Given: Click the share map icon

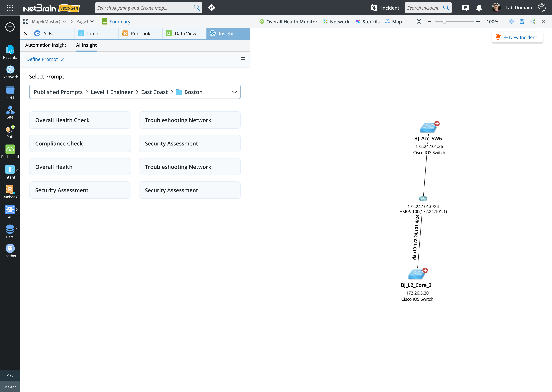Looking at the screenshot, I should [x=533, y=21].
